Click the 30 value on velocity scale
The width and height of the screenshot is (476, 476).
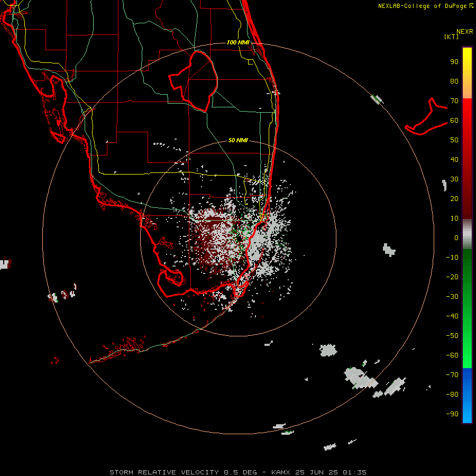pos(454,179)
